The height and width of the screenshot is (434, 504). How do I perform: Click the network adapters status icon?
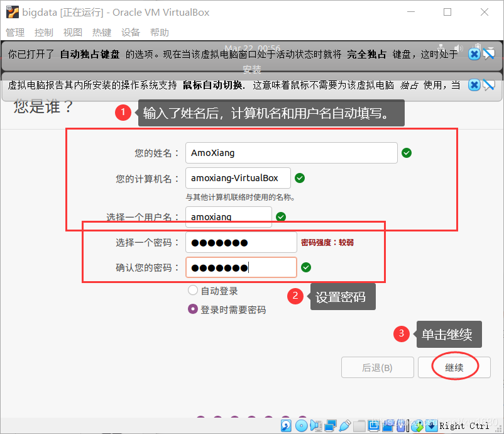pyautogui.click(x=331, y=426)
